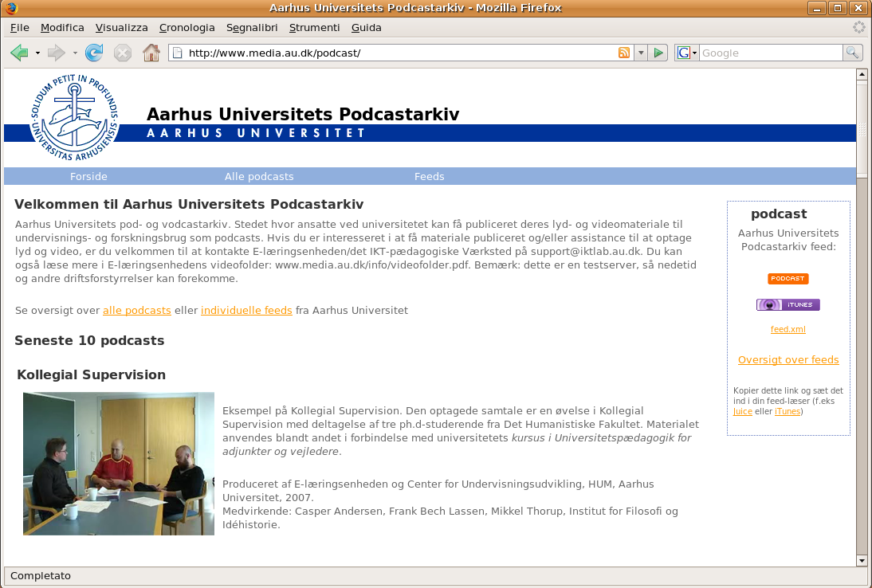Switch to the Alle podcasts section
This screenshot has width=872, height=588.
[x=259, y=176]
